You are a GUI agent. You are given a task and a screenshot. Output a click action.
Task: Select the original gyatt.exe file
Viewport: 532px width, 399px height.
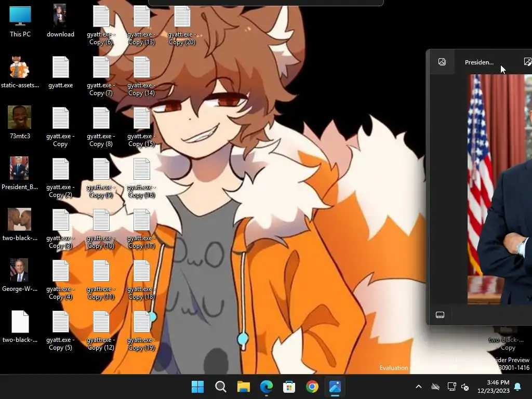tap(60, 72)
